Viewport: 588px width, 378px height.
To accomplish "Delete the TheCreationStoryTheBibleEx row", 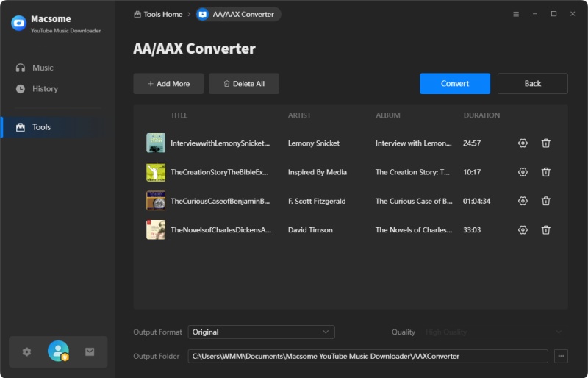I will [x=545, y=172].
